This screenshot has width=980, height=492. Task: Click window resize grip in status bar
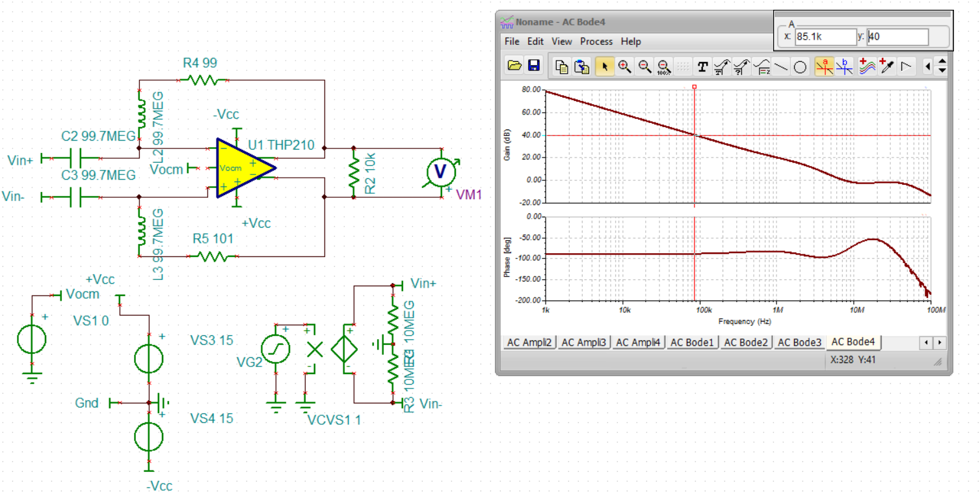coord(938,361)
